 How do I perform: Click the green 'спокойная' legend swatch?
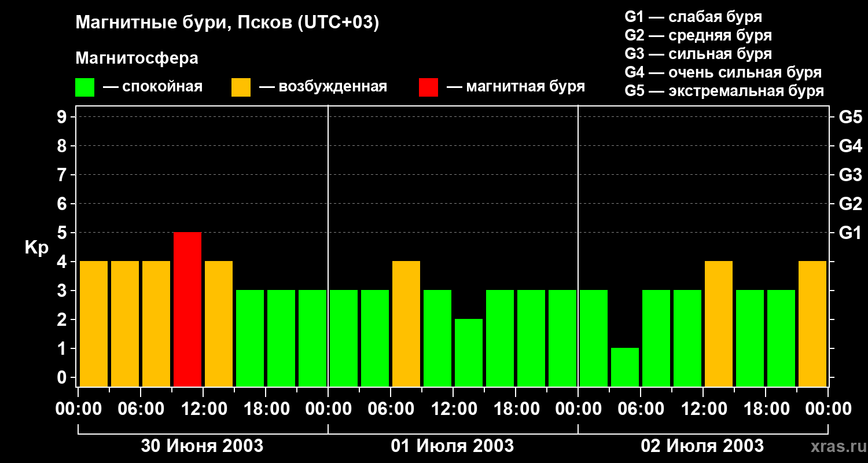85,87
